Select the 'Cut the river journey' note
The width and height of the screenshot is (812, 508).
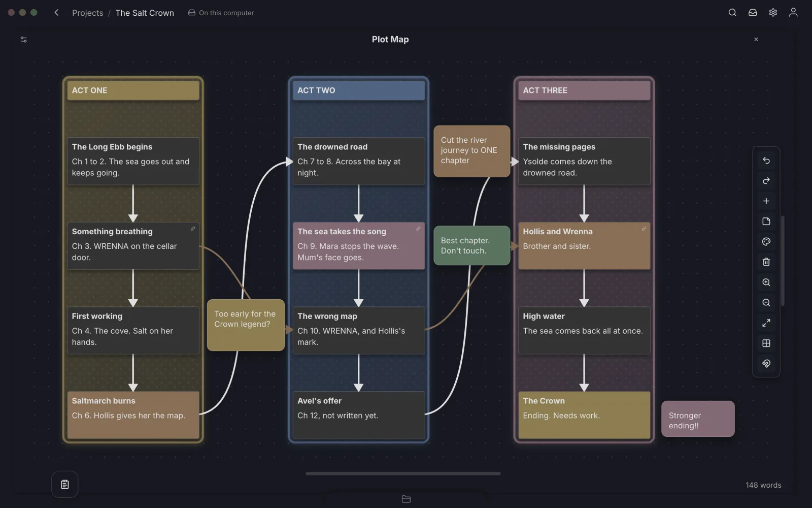pyautogui.click(x=472, y=151)
